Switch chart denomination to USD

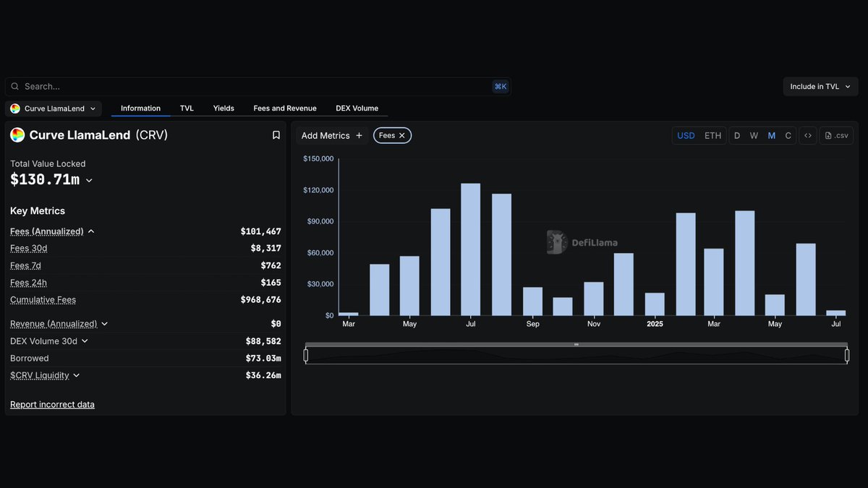click(x=686, y=135)
